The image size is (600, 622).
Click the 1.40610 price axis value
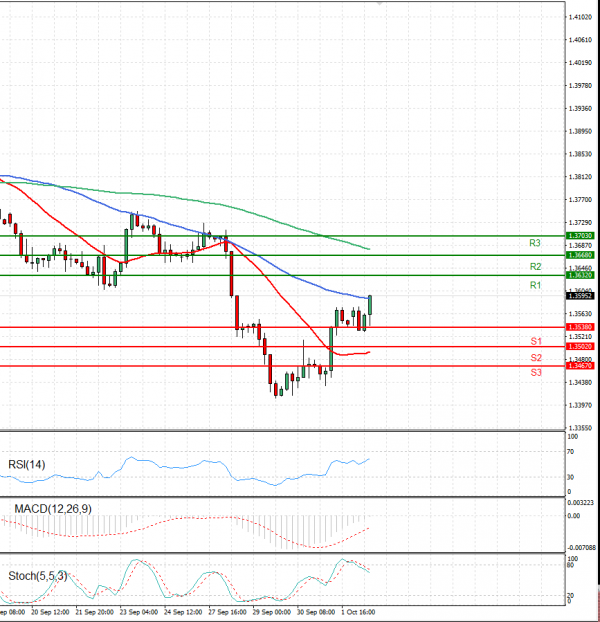pyautogui.click(x=580, y=40)
